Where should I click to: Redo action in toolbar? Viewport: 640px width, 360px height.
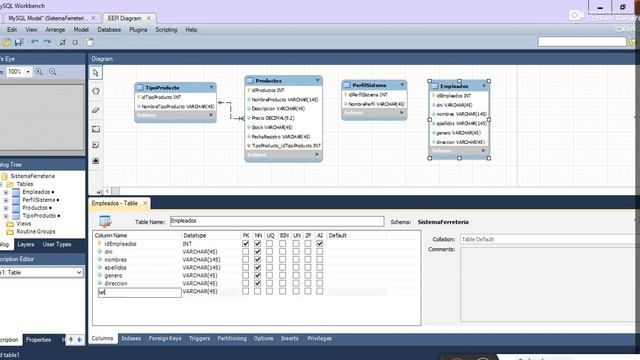point(47,42)
